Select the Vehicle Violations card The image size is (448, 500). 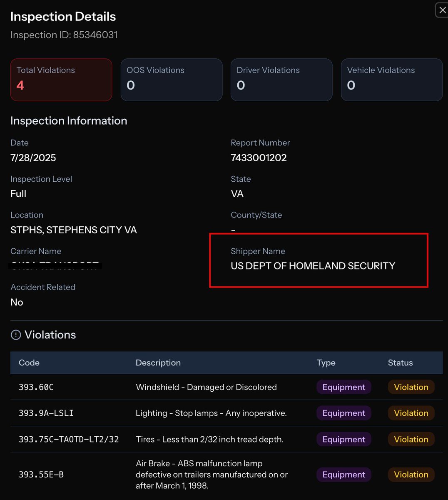392,80
